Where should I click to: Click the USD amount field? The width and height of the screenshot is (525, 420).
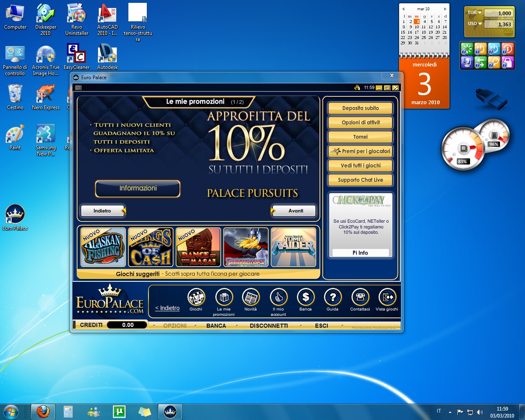point(498,24)
